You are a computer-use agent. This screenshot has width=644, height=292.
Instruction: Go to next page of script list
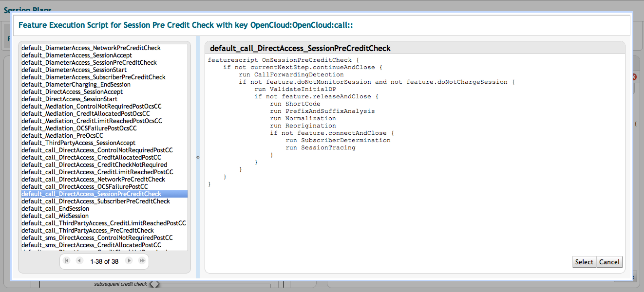click(129, 261)
